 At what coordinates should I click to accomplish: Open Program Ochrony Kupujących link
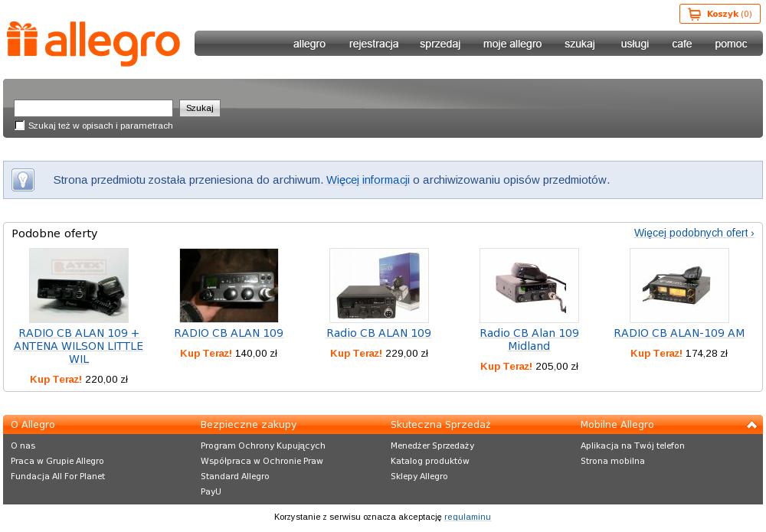pos(263,446)
